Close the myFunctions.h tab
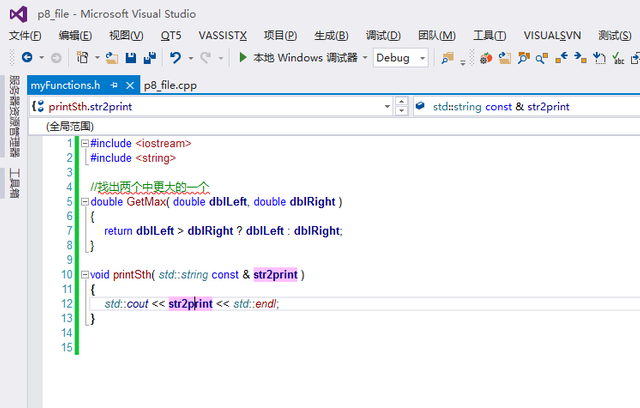The width and height of the screenshot is (640, 408). [130, 85]
